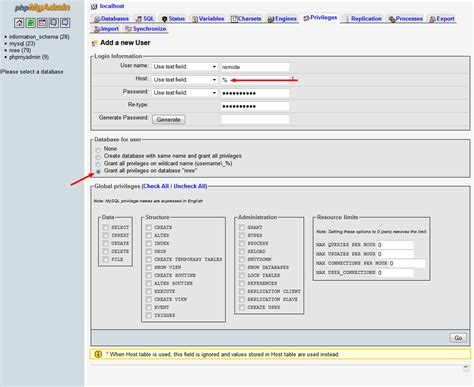Image resolution: width=474 pixels, height=387 pixels.
Task: Open the Import tab
Action: coord(106,29)
